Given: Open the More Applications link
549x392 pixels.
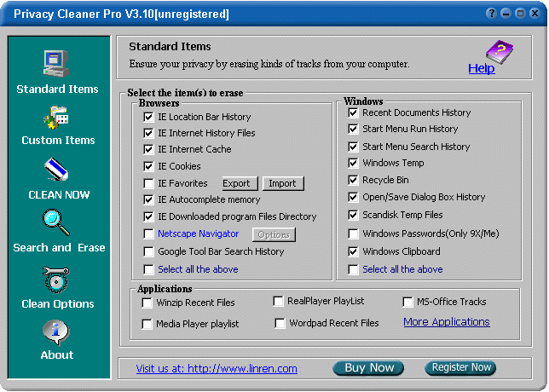Looking at the screenshot, I should pyautogui.click(x=447, y=322).
